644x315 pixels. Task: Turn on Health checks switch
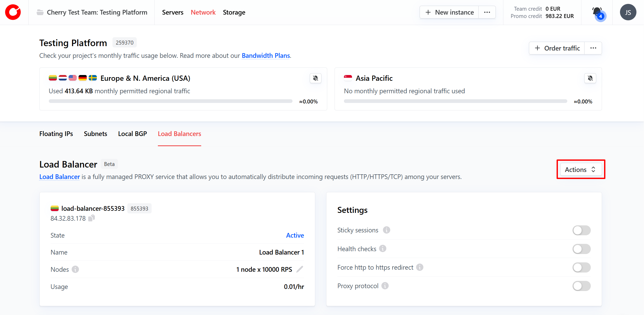click(581, 249)
